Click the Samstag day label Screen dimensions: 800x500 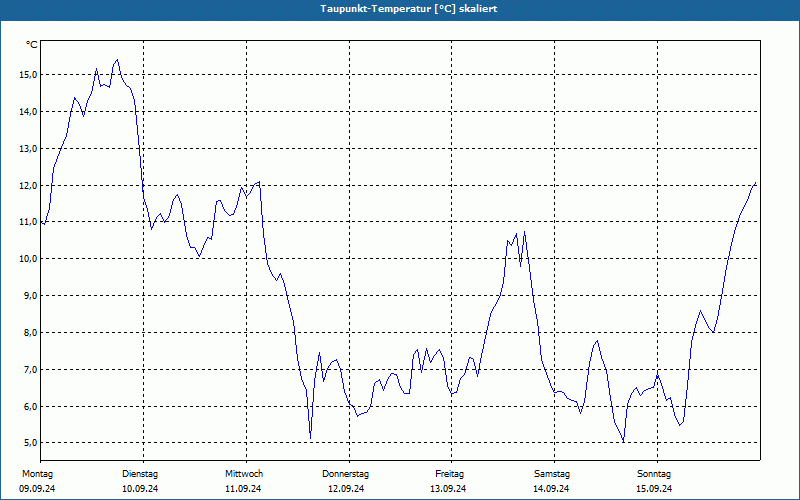(x=552, y=474)
